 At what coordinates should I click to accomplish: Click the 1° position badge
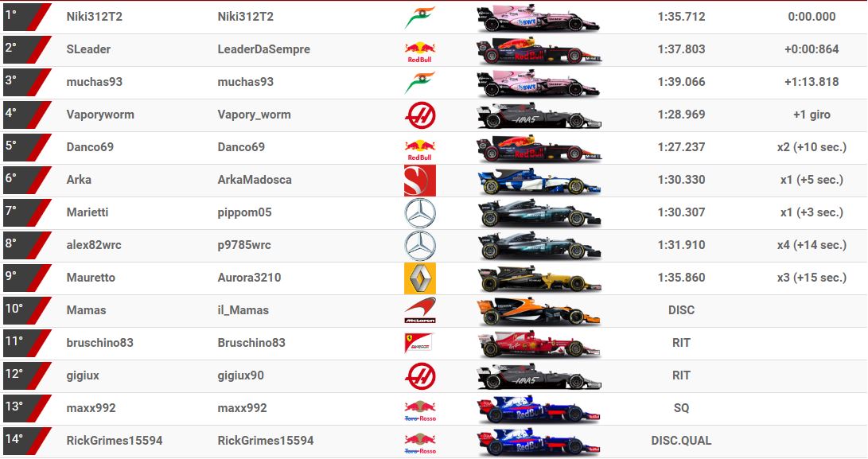point(26,17)
